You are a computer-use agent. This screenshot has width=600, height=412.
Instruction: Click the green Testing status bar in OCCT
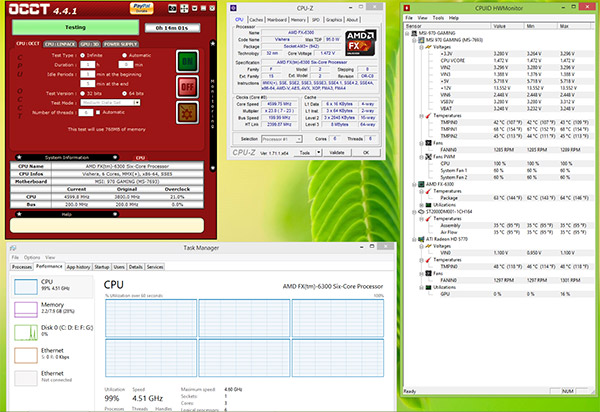pos(75,28)
